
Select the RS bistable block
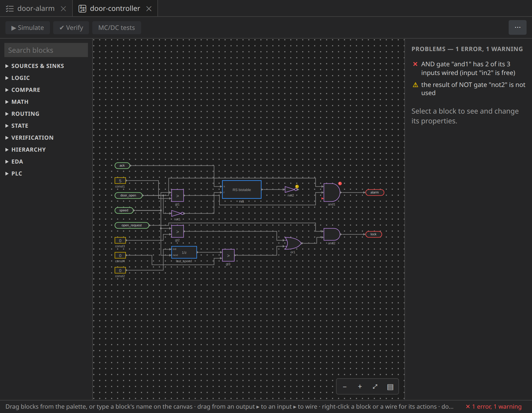pos(242,189)
